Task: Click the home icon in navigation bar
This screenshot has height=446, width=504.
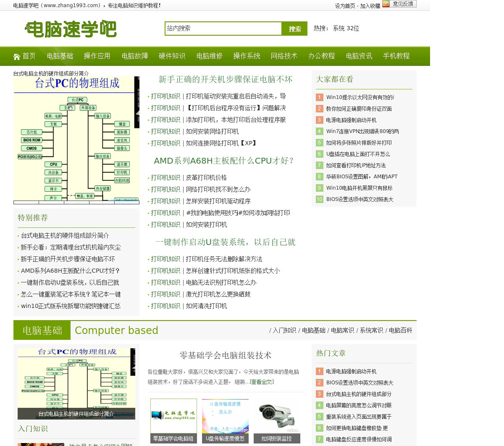Action: (17, 57)
